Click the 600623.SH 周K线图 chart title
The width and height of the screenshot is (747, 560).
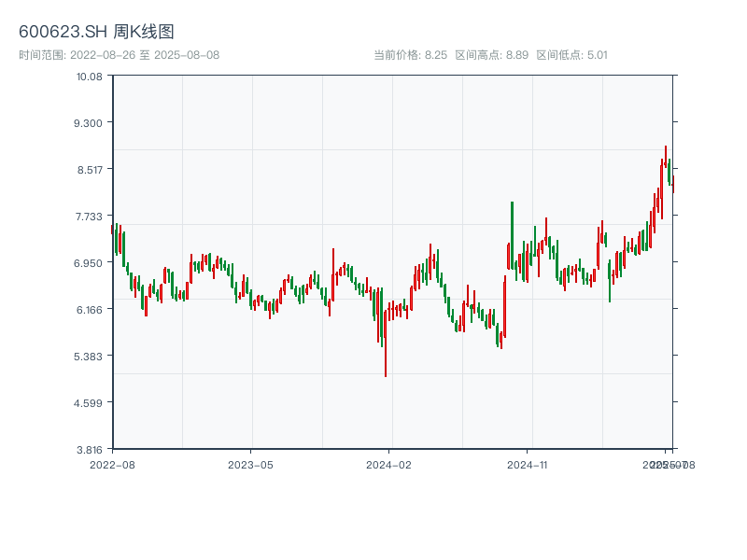[x=96, y=32]
